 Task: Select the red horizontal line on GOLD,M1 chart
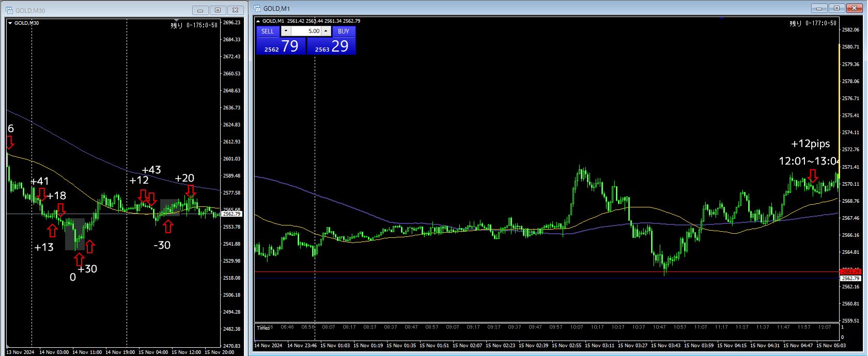pos(547,271)
